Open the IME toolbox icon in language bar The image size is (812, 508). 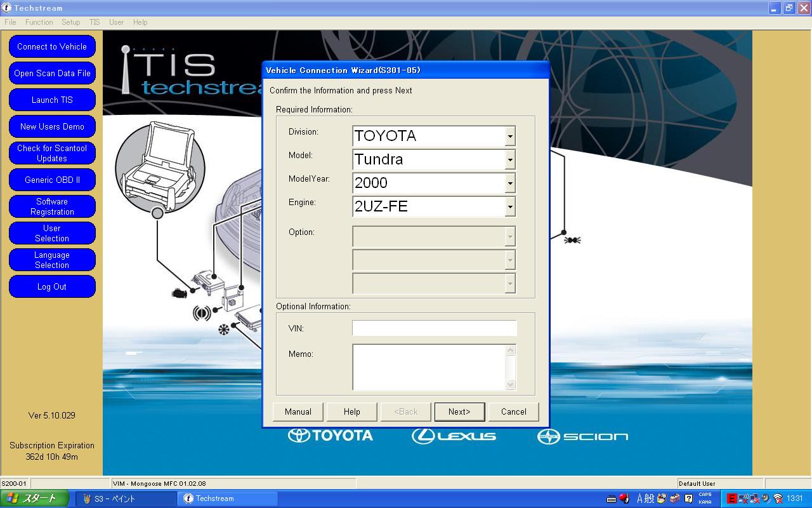(x=675, y=499)
